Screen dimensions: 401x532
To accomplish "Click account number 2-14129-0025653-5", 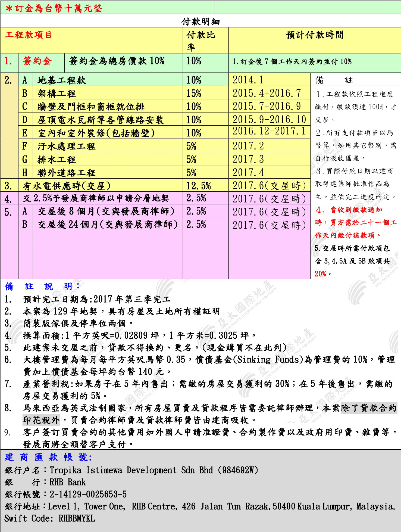I will click(x=88, y=494).
